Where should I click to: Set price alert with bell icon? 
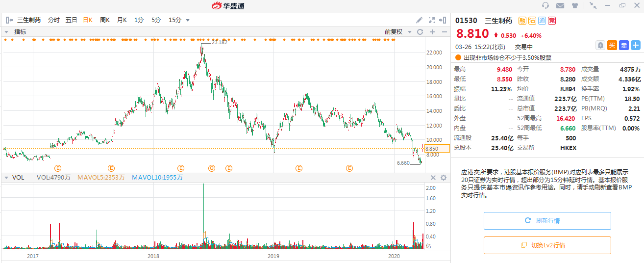click(x=600, y=45)
